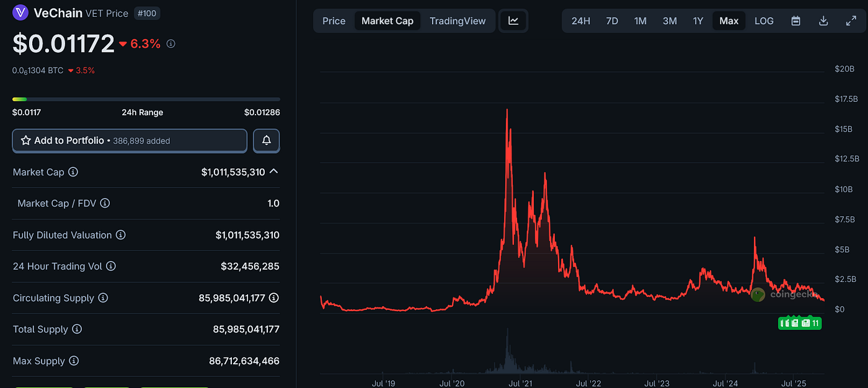Set chart range to 1Y
Screen dimensions: 868x388
698,20
